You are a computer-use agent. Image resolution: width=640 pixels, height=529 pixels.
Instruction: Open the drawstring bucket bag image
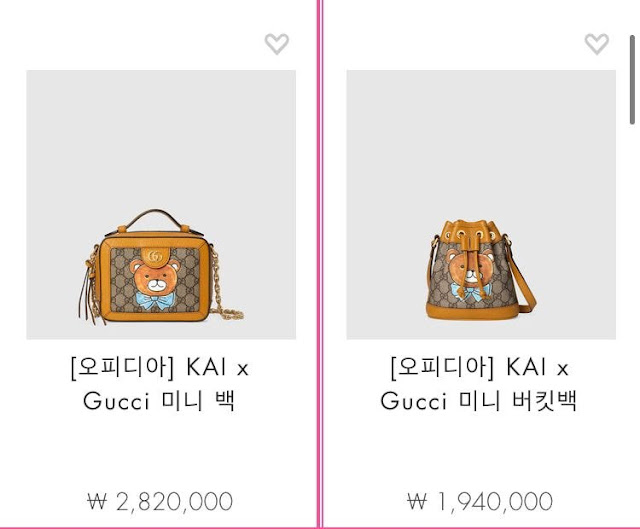tap(481, 204)
